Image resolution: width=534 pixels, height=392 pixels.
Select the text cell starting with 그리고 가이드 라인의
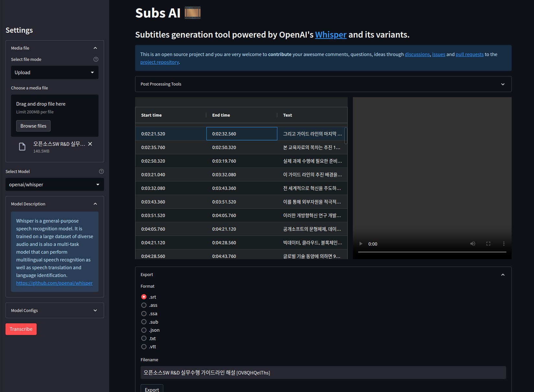pyautogui.click(x=312, y=134)
